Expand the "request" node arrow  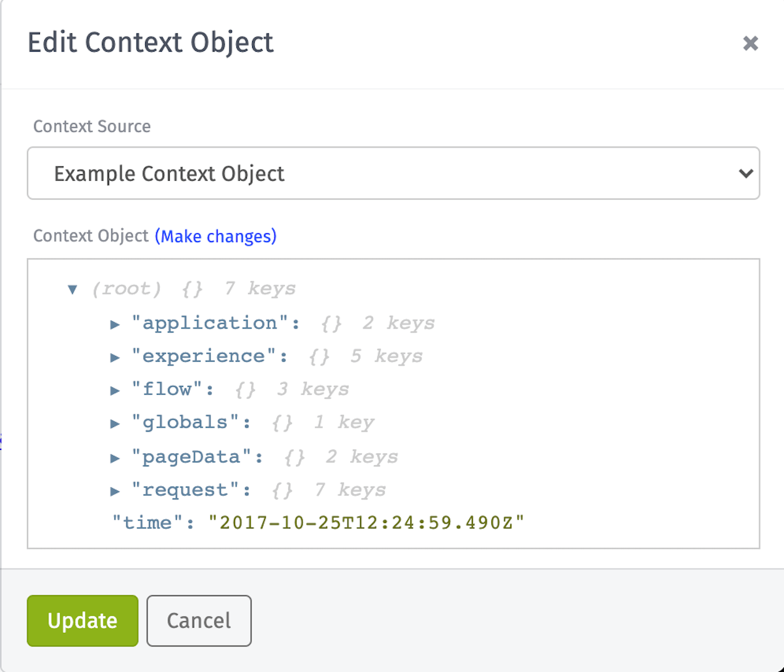pyautogui.click(x=115, y=491)
